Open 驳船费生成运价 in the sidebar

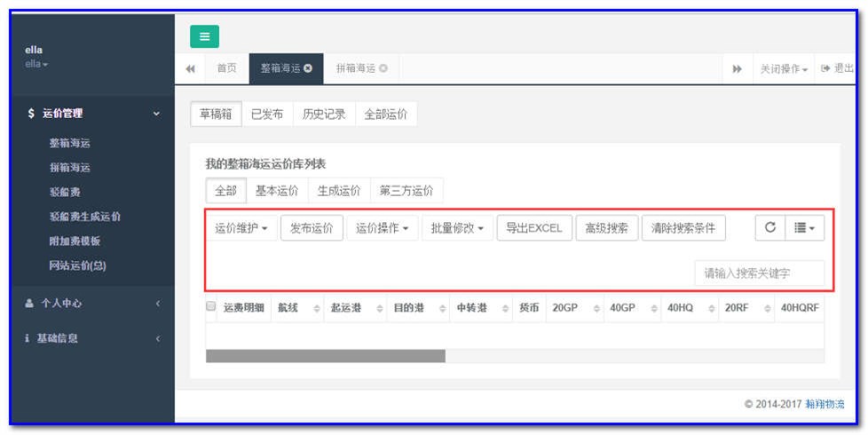[84, 217]
